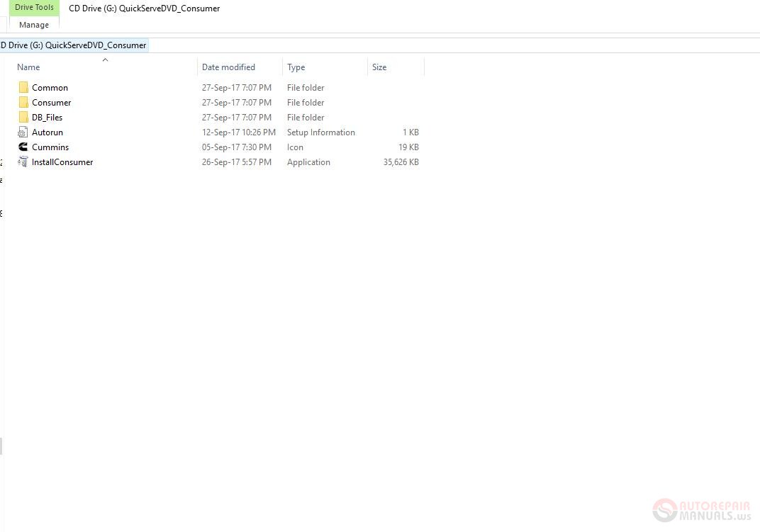Click the 1 KB size value

410,132
